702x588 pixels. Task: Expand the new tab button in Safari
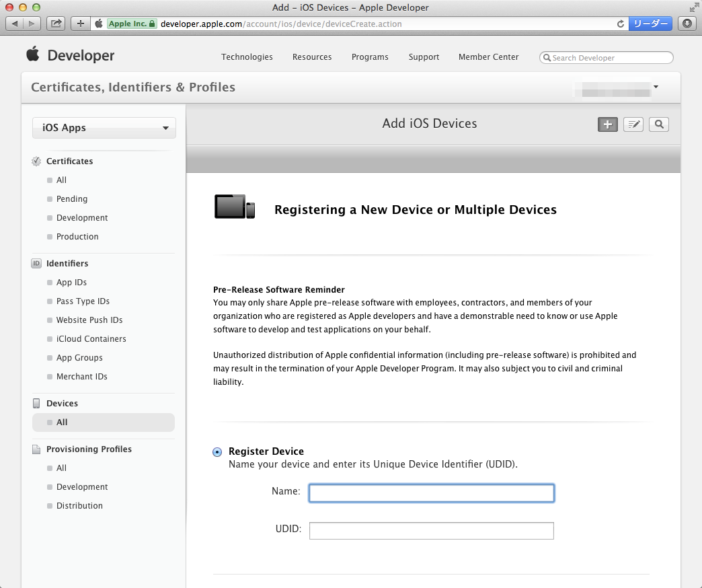[80, 23]
